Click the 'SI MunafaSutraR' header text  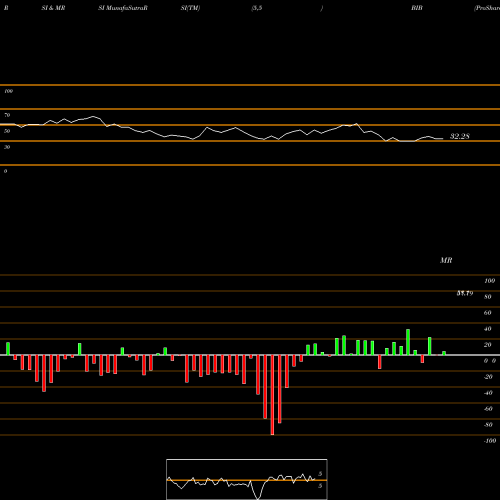point(123,8)
